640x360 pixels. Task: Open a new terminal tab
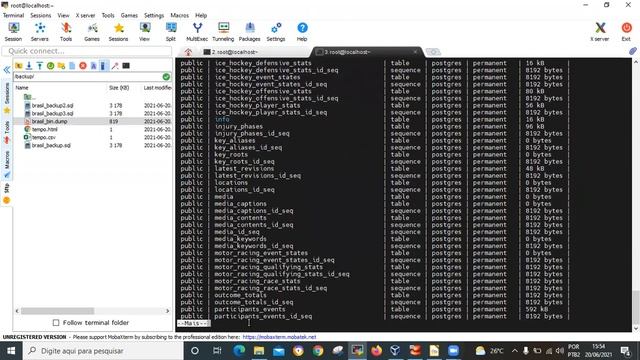coord(433,52)
